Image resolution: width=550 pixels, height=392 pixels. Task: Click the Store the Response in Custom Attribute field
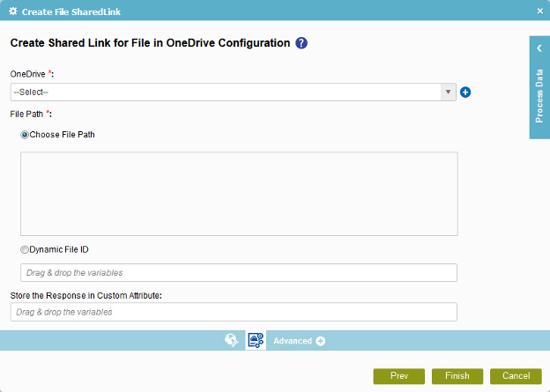coord(234,312)
